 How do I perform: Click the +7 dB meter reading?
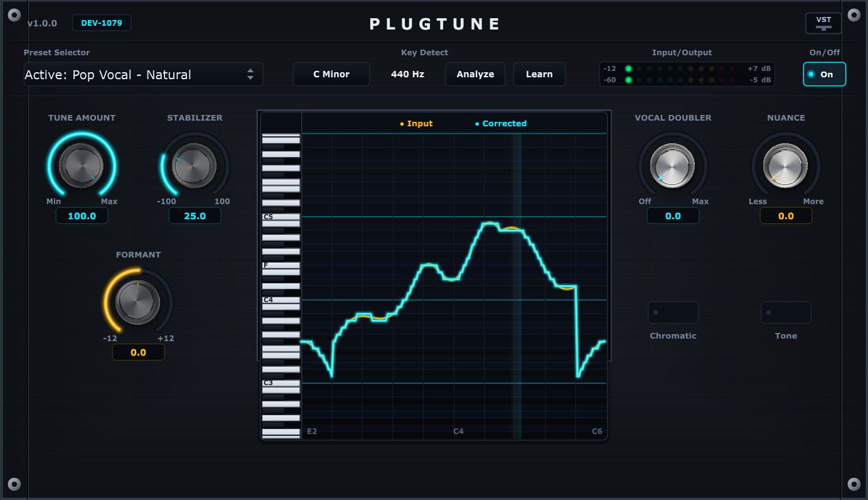pos(759,68)
